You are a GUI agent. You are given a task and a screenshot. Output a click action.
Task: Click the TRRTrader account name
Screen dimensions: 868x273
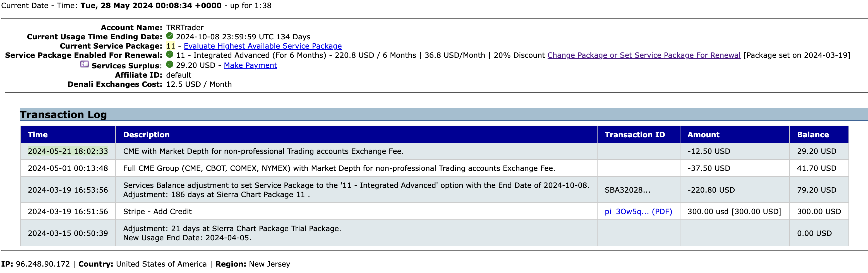(185, 28)
